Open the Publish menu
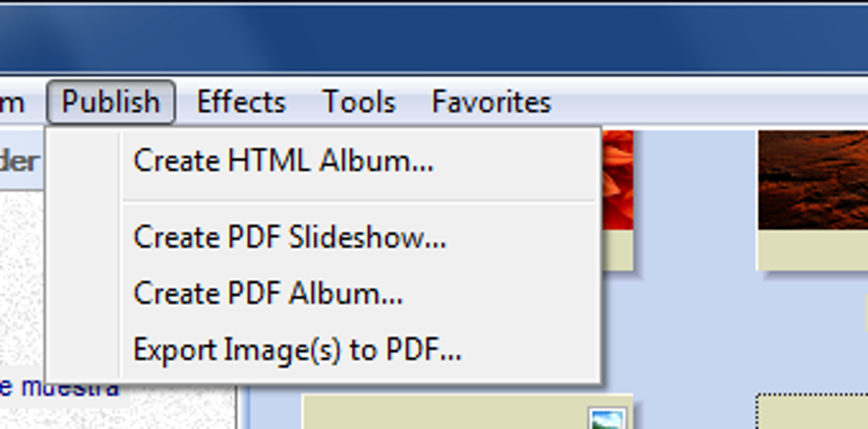 111,102
